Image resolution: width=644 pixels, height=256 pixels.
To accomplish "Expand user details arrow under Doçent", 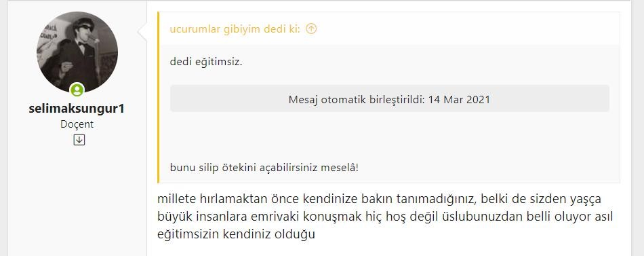I will [x=79, y=141].
